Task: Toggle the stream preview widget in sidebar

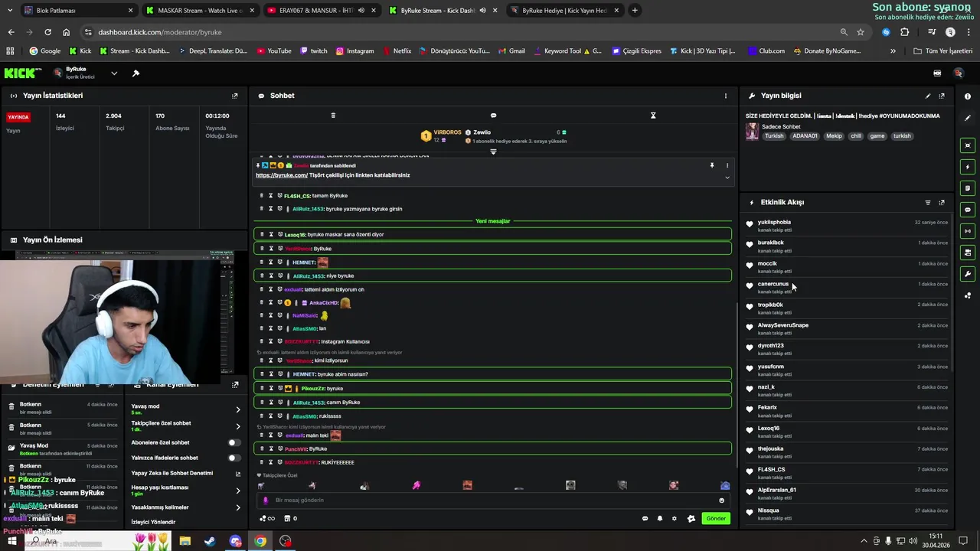Action: 968,145
